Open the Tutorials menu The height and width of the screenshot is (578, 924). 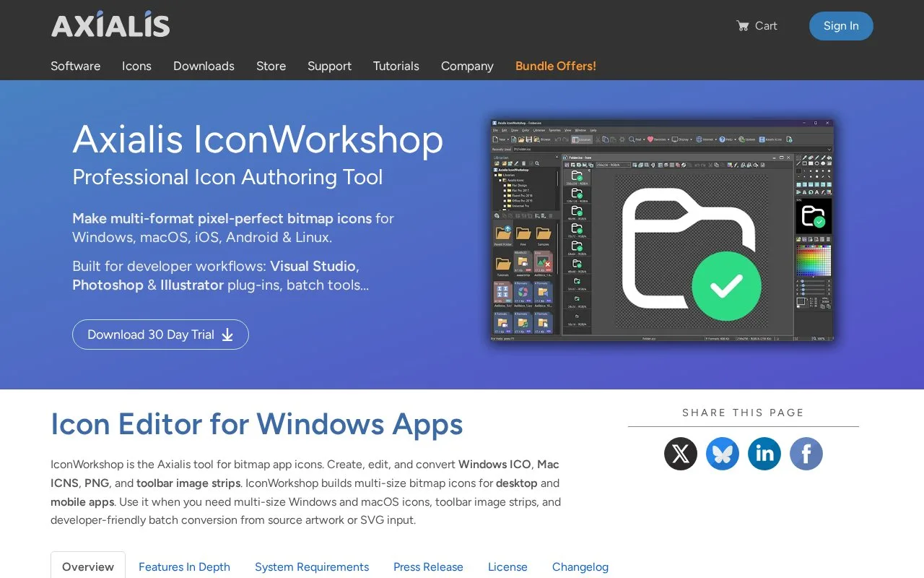(396, 66)
